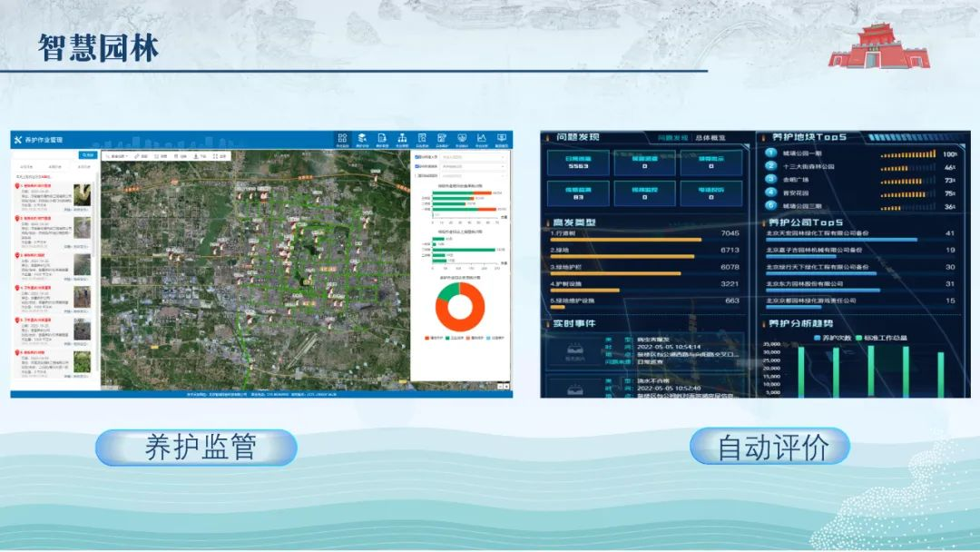Viewport: 980px width, 552px height.
Task: Expand the first filter dropdown in right panel
Action: (x=473, y=158)
